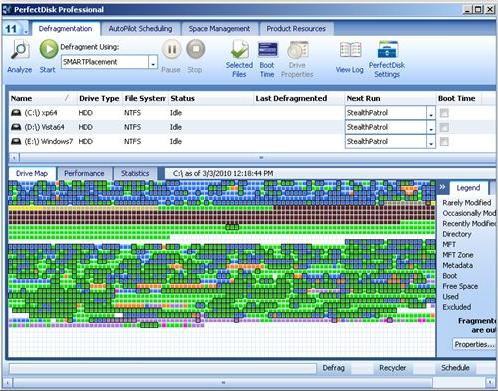Open Selected Files defrag icon
498x391 pixels.
(240, 50)
